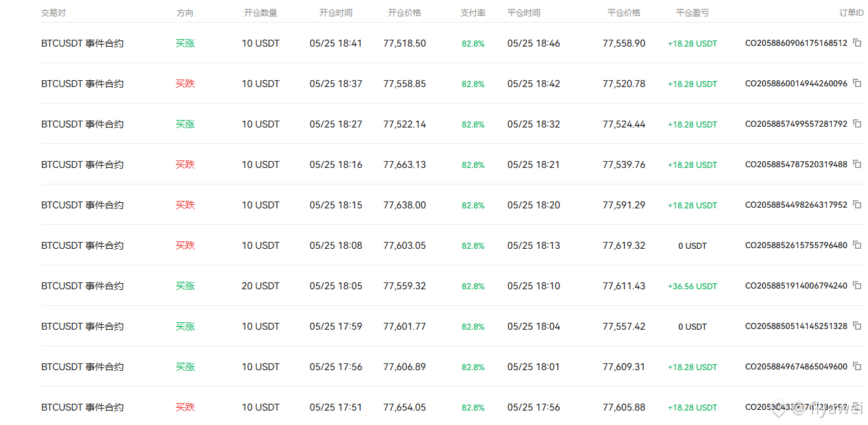This screenshot has height=425, width=868.
Task: Click the 平仓盈亏 column header
Action: coord(692,13)
